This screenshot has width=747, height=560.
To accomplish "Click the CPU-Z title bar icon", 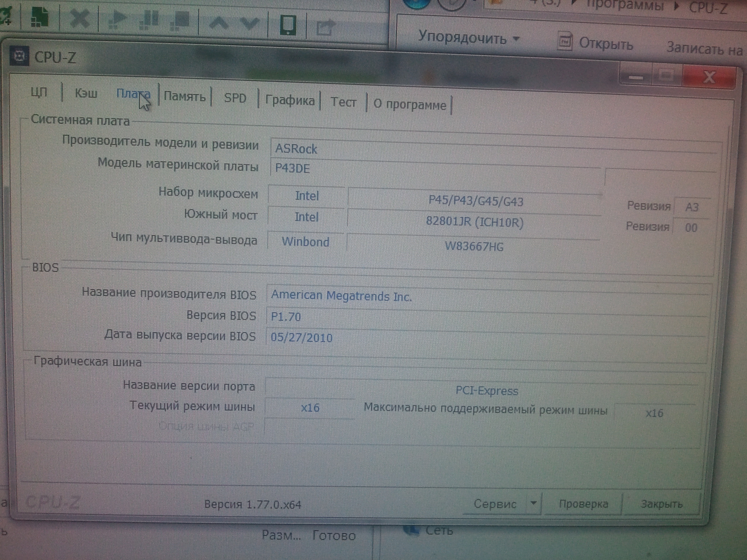I will 20,56.
